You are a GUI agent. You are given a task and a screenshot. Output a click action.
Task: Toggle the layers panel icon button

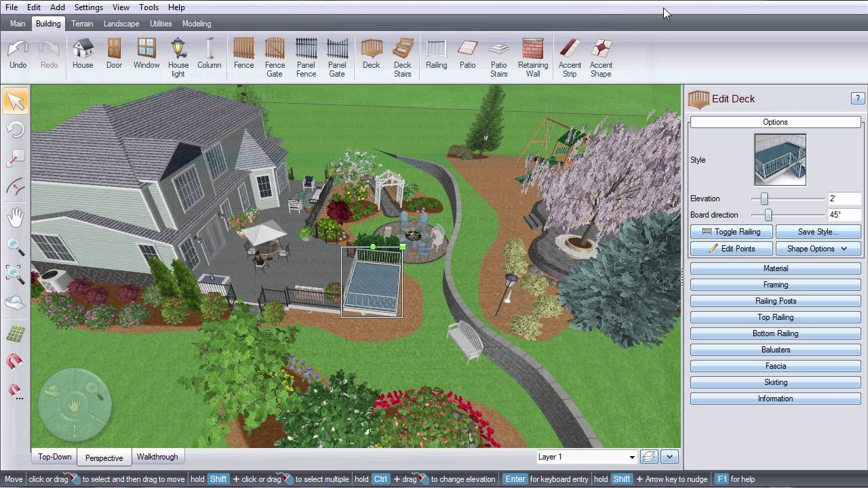(649, 457)
